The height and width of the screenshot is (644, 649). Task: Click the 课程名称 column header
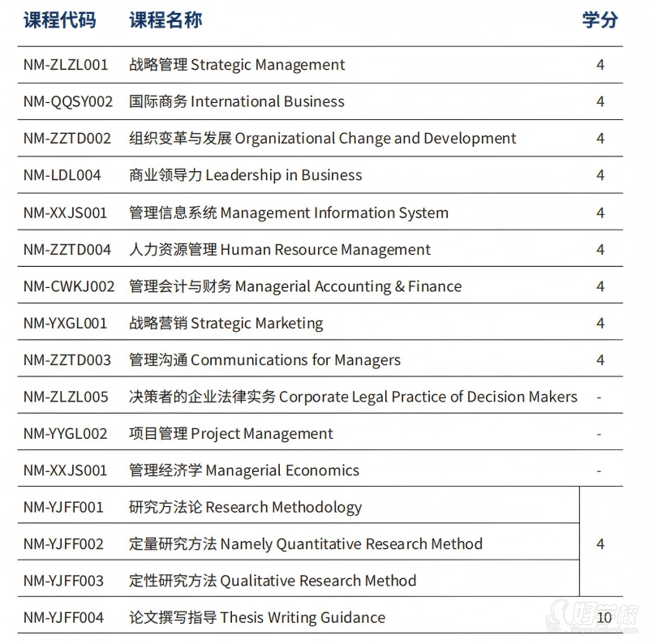tap(165, 20)
